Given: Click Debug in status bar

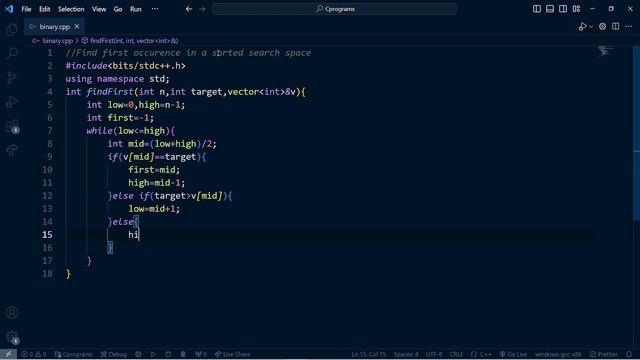Looking at the screenshot, I should tap(113, 354).
